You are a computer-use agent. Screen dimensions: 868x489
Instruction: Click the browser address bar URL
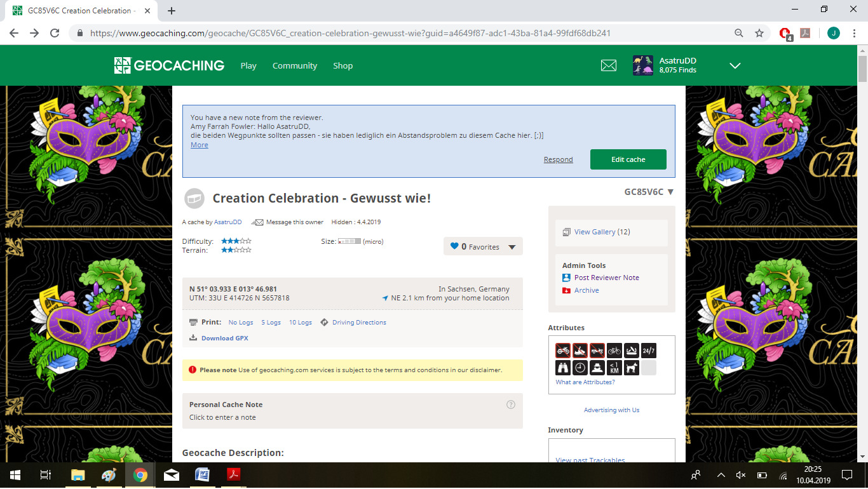point(350,33)
